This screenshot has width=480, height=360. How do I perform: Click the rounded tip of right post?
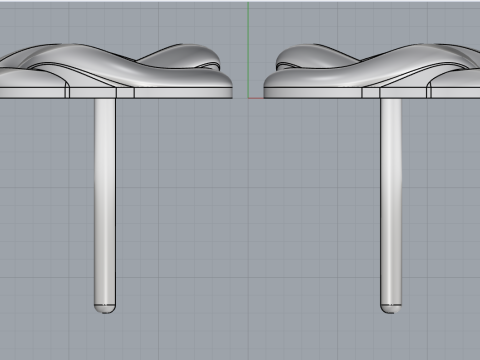[x=391, y=309]
